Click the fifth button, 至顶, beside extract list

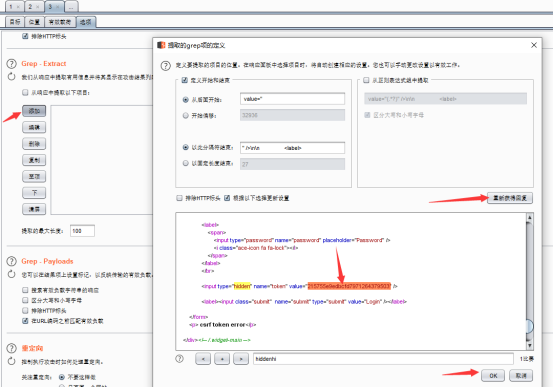coord(34,176)
